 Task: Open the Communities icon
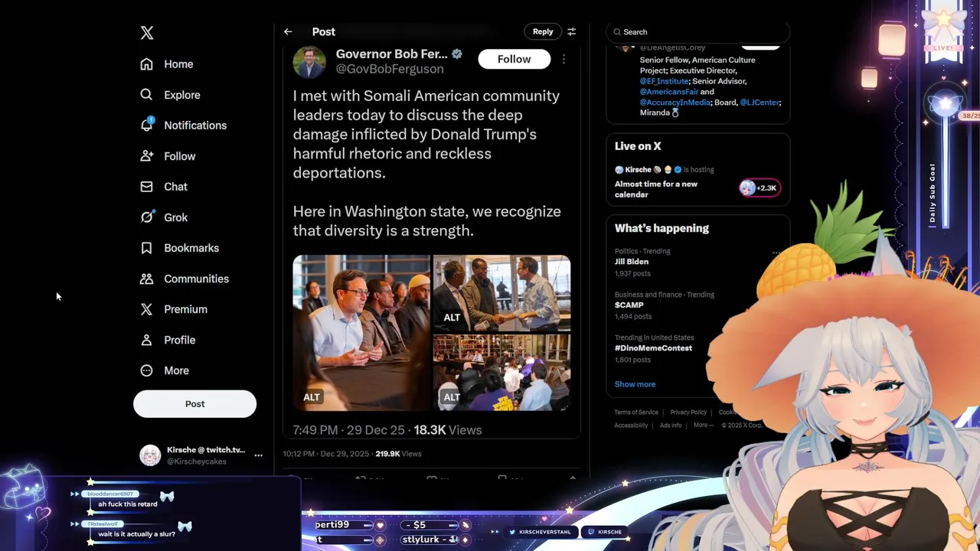pos(146,279)
